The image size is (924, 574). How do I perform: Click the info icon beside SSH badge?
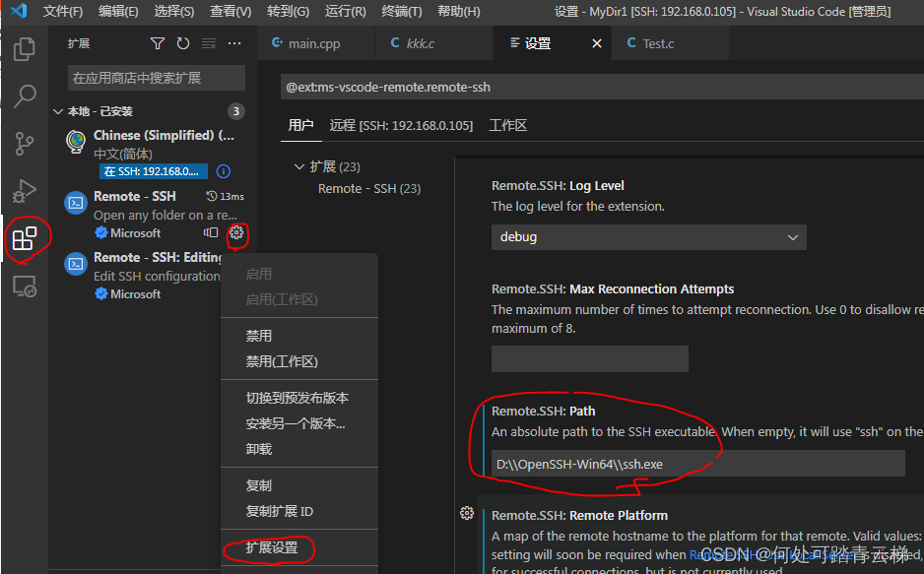(x=224, y=171)
